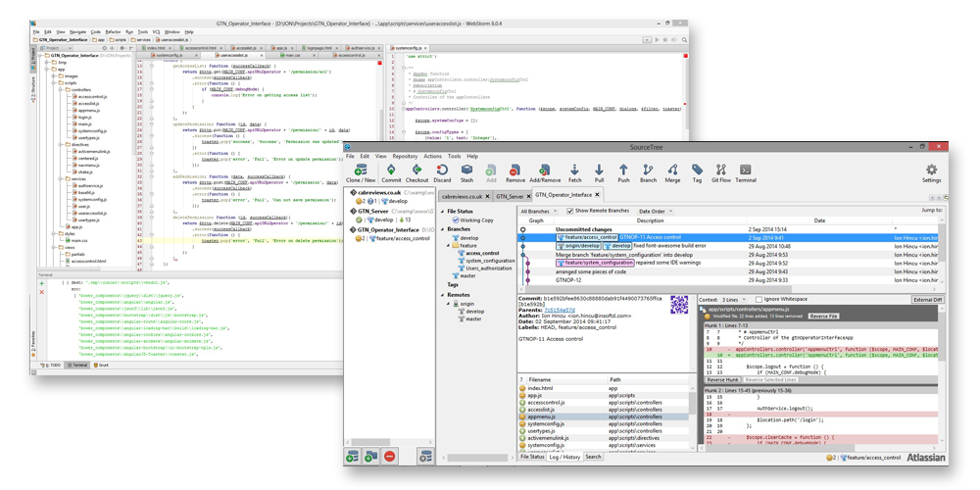
Task: Collapse the feature branch folder
Action: [x=448, y=246]
